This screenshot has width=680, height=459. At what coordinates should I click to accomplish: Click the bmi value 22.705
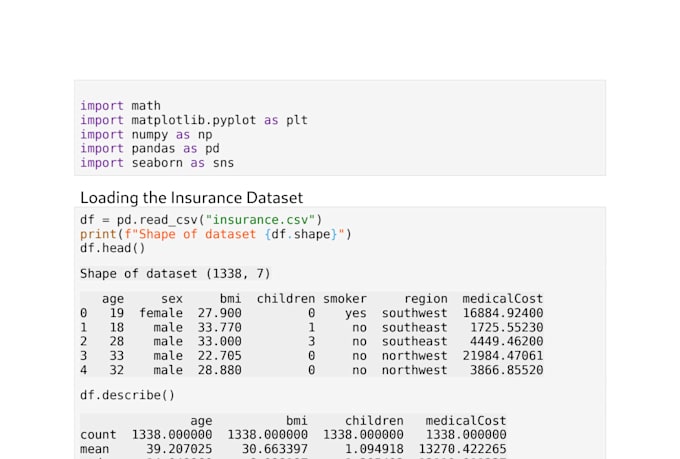coord(219,356)
